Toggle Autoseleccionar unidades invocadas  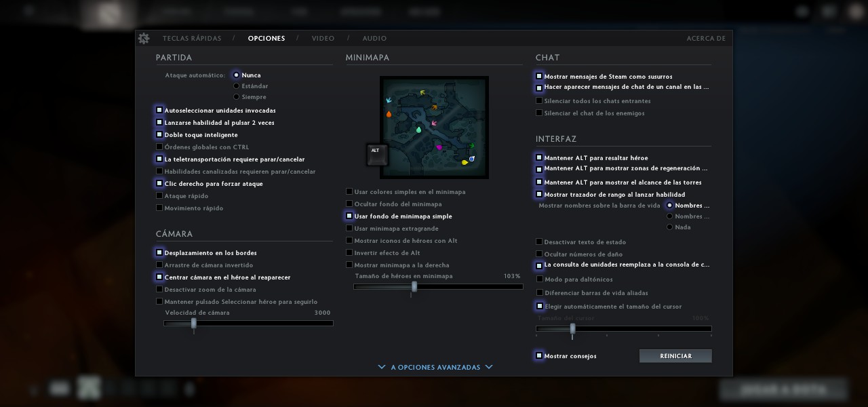click(159, 110)
